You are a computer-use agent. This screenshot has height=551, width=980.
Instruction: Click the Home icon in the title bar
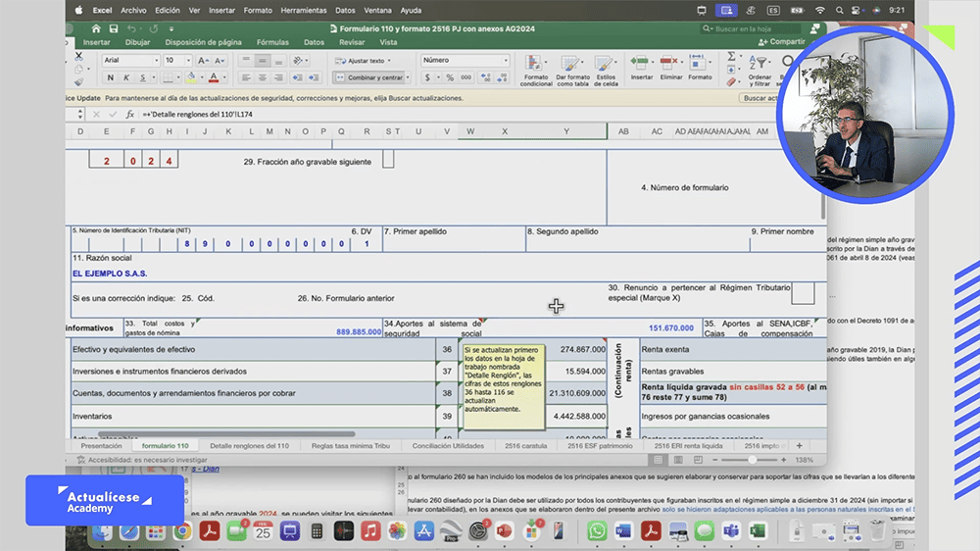pos(96,28)
